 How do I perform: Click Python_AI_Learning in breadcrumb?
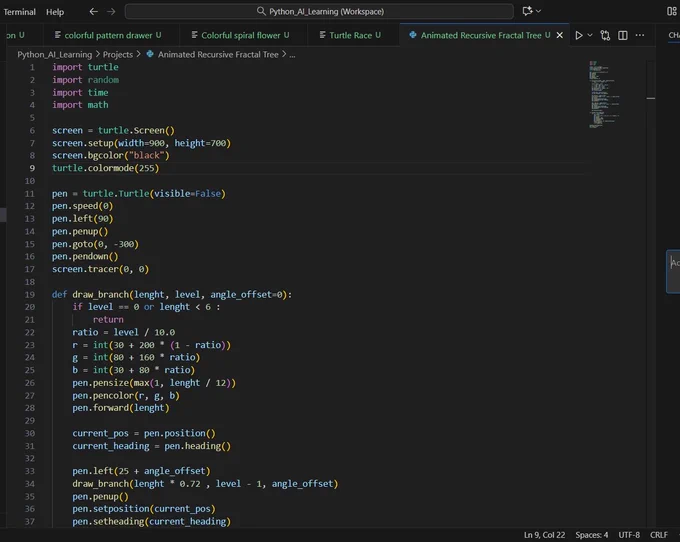click(55, 55)
